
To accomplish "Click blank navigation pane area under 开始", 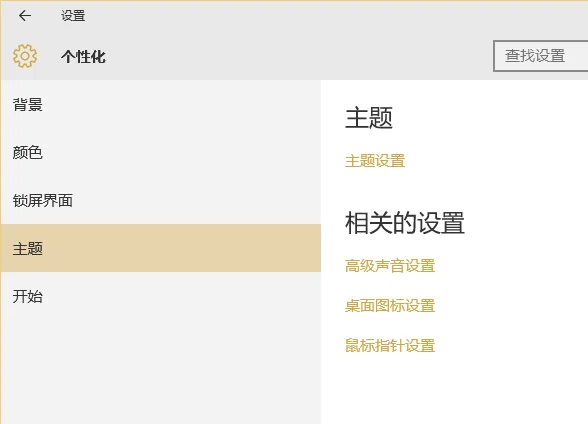I will (x=160, y=371).
